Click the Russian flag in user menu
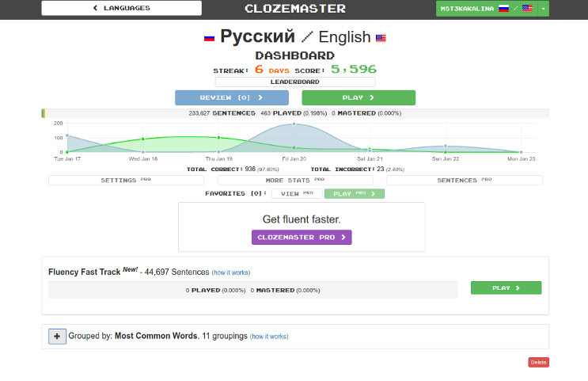Viewport: 588px width, 381px height. [503, 9]
